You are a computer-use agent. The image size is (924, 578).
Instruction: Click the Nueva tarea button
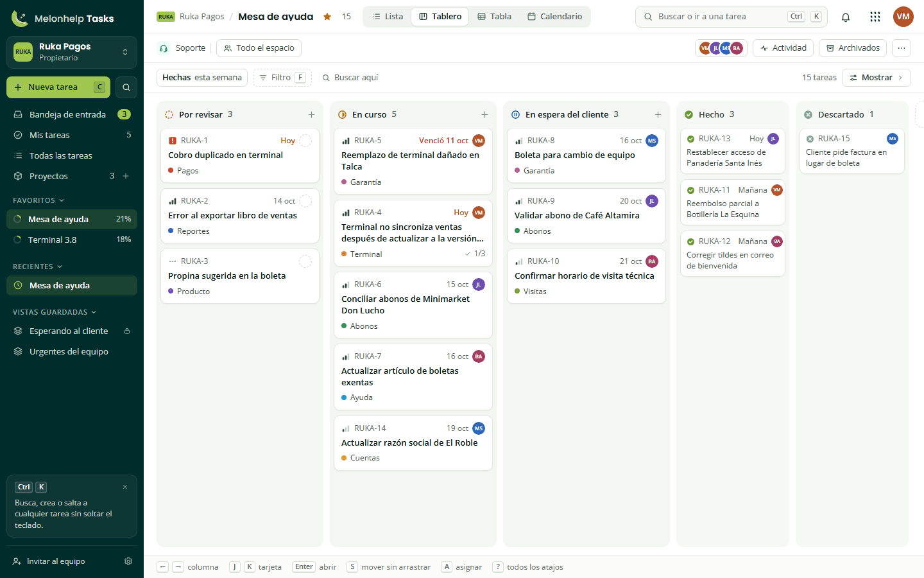click(x=58, y=87)
